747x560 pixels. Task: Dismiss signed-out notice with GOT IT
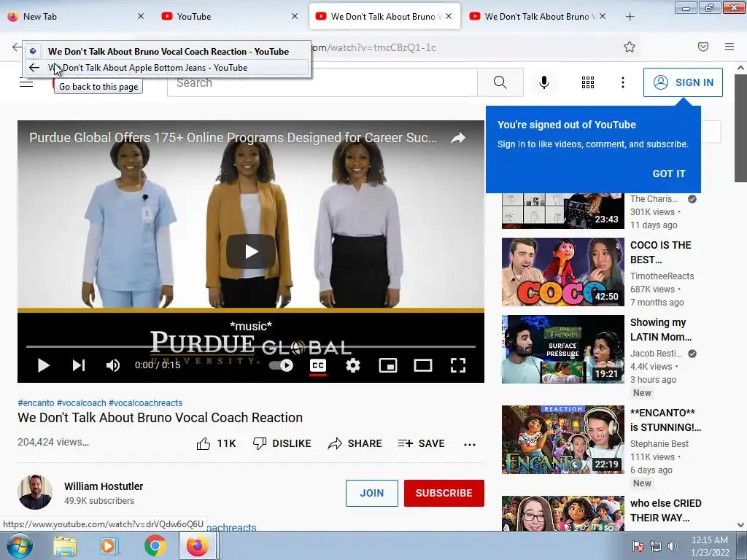(669, 174)
